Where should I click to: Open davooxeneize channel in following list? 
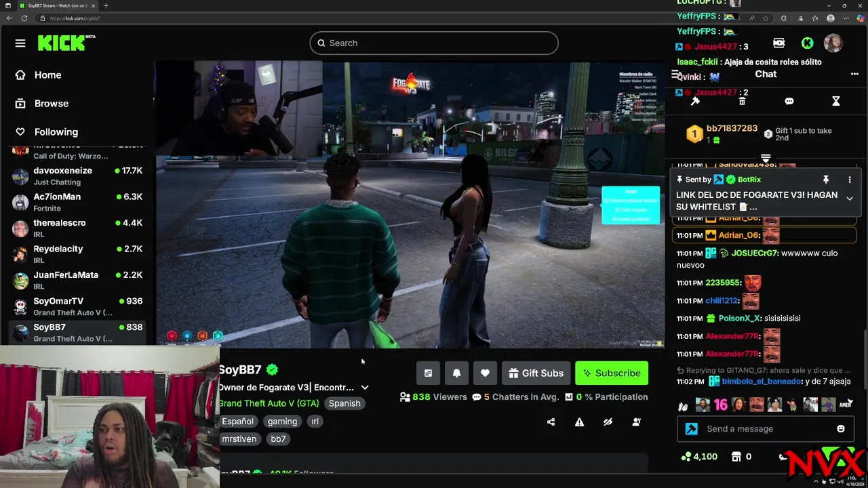78,176
